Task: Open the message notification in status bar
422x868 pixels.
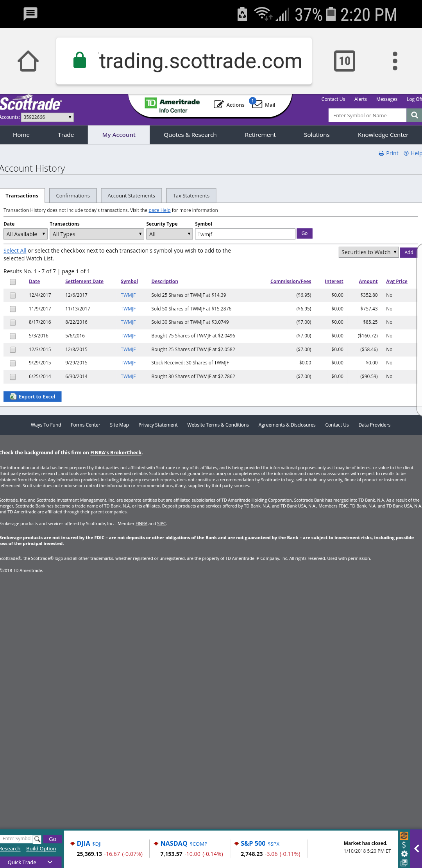Action: pos(30,14)
